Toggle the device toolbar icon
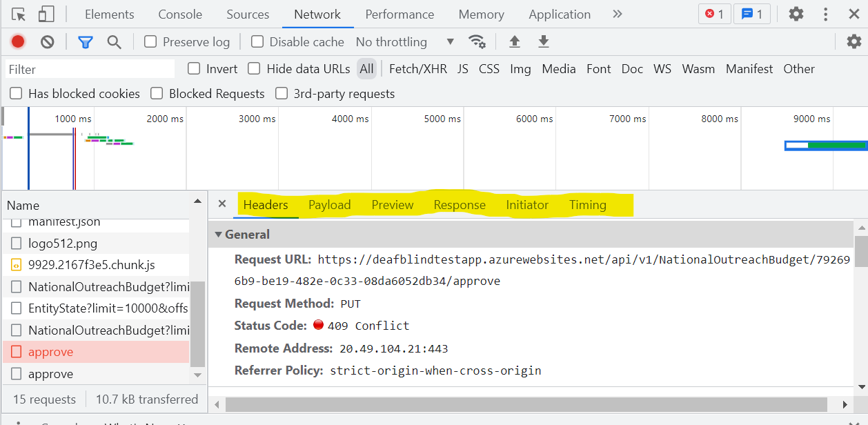The image size is (868, 425). (46, 14)
